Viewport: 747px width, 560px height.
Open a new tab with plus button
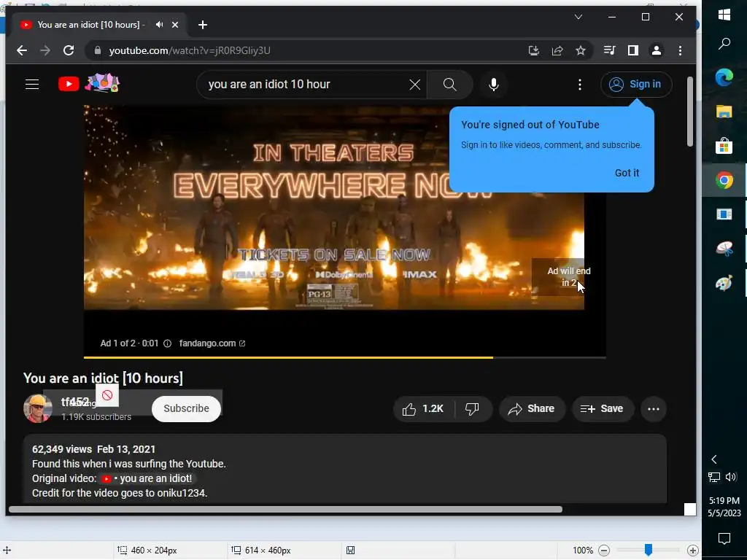(203, 25)
